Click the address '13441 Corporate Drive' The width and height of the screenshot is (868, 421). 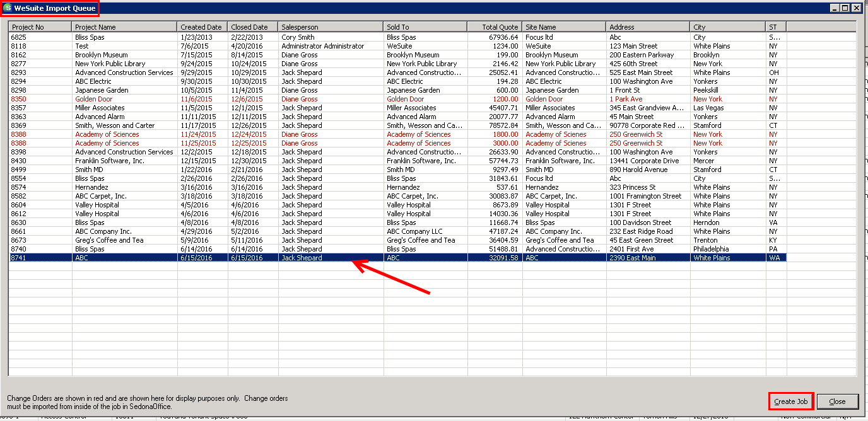(x=644, y=161)
